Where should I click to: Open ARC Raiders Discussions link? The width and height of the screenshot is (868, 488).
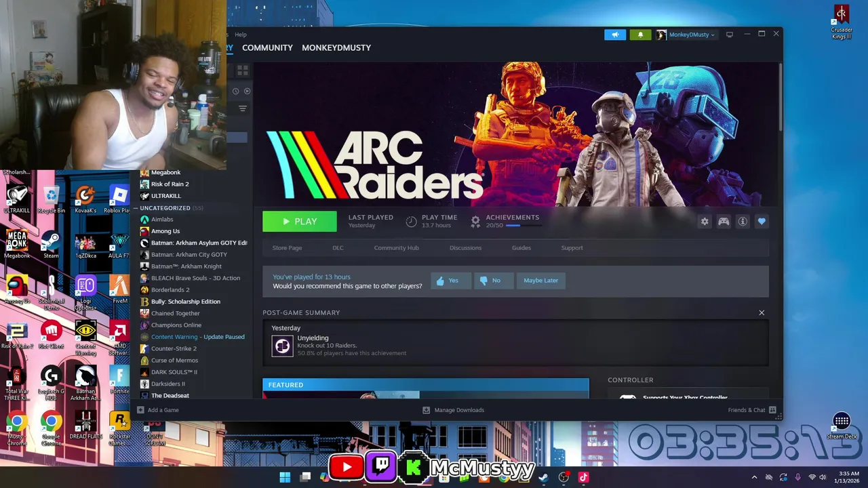pyautogui.click(x=465, y=248)
